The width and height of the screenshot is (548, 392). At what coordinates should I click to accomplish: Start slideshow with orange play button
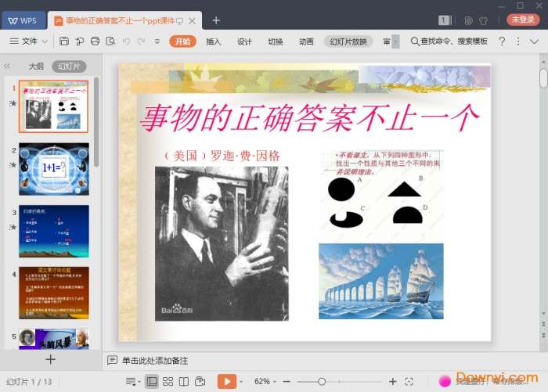tap(227, 381)
